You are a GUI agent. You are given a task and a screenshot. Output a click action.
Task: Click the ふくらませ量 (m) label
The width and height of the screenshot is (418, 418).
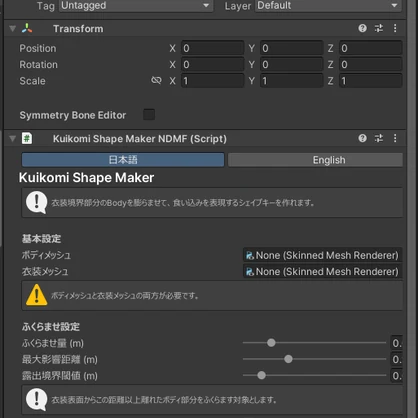pyautogui.click(x=53, y=343)
